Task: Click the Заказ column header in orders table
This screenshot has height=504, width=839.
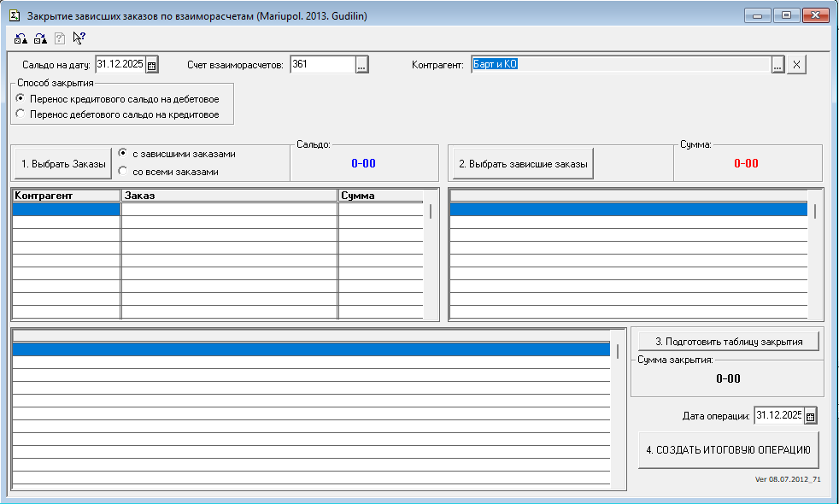Action: tap(228, 196)
